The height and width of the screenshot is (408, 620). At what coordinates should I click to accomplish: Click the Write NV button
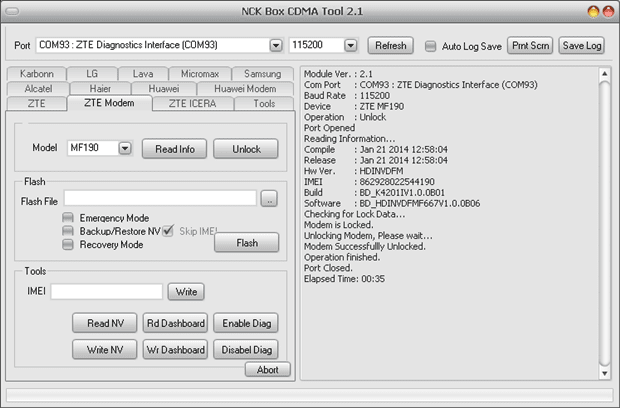pyautogui.click(x=105, y=349)
